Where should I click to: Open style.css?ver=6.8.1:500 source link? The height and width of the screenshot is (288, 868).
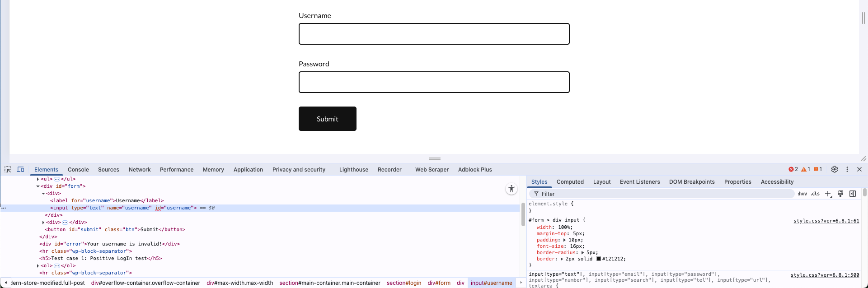825,275
